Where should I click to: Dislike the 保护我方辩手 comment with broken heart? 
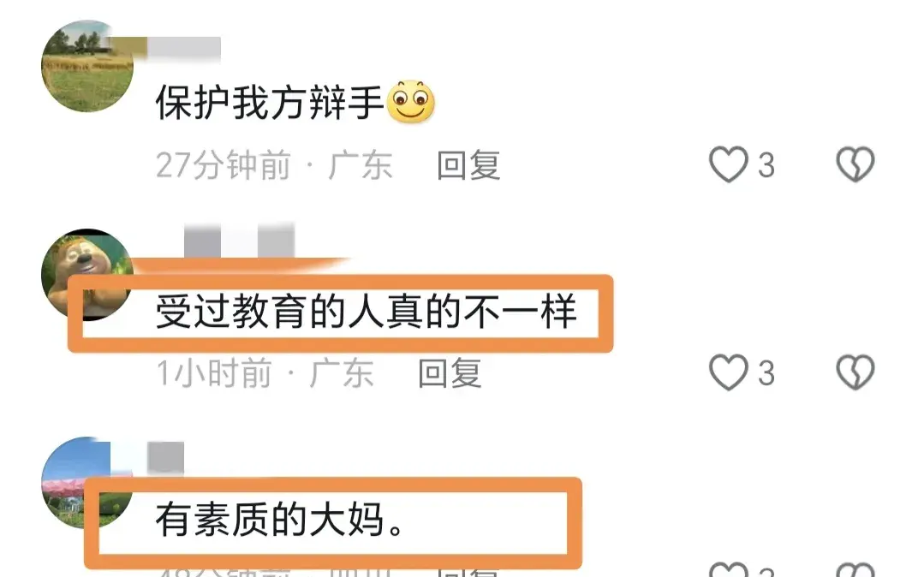pos(855,164)
